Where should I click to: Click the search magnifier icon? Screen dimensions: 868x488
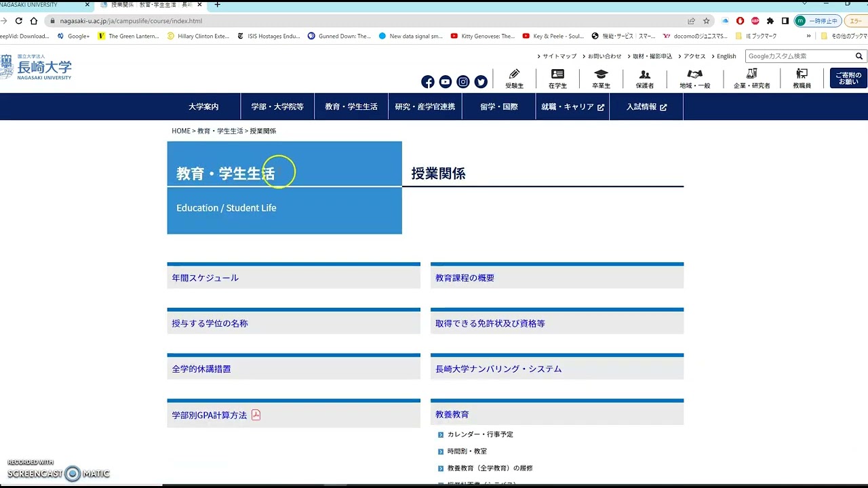pos(860,56)
